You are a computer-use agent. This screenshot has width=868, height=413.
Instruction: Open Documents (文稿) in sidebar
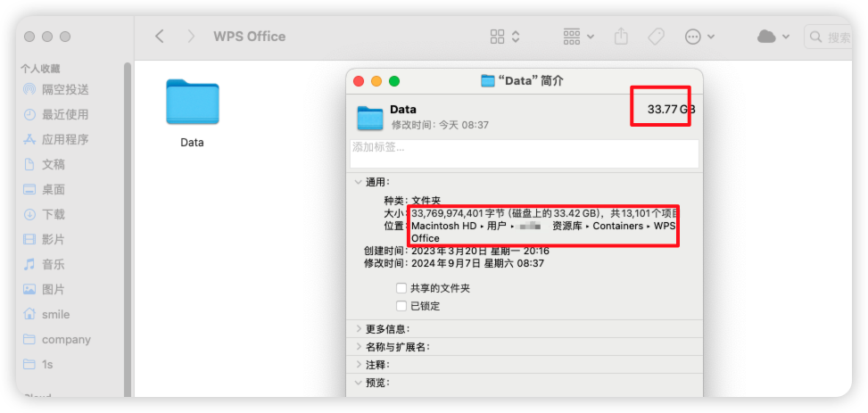(x=44, y=164)
